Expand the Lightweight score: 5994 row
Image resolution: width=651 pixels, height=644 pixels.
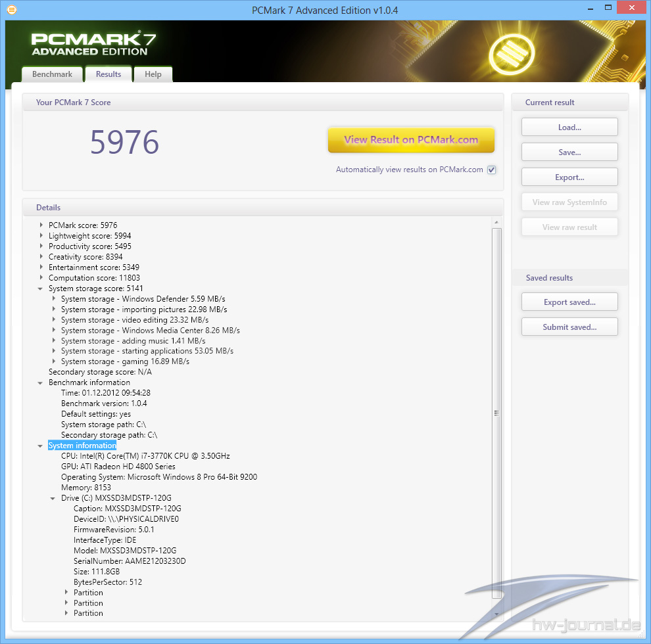pos(41,235)
